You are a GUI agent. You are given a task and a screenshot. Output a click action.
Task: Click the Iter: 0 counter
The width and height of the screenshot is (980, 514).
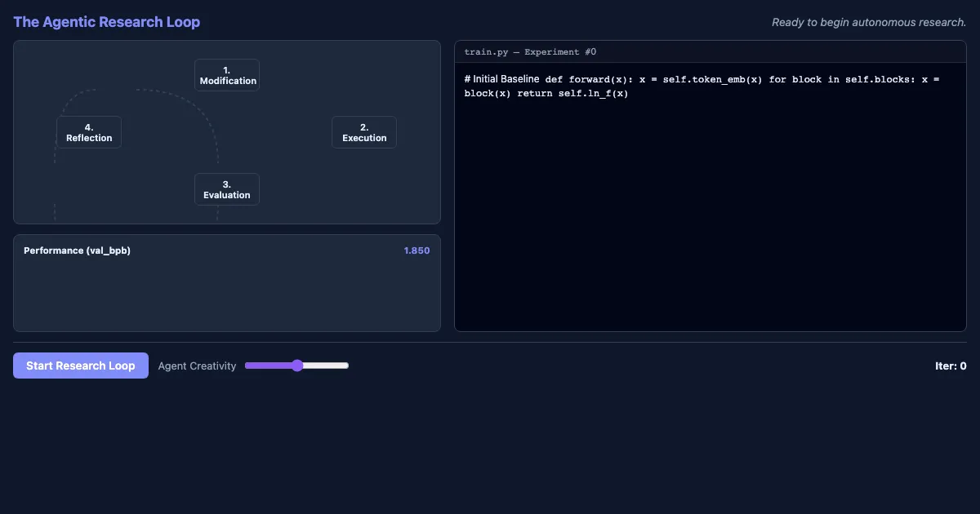pyautogui.click(x=951, y=366)
